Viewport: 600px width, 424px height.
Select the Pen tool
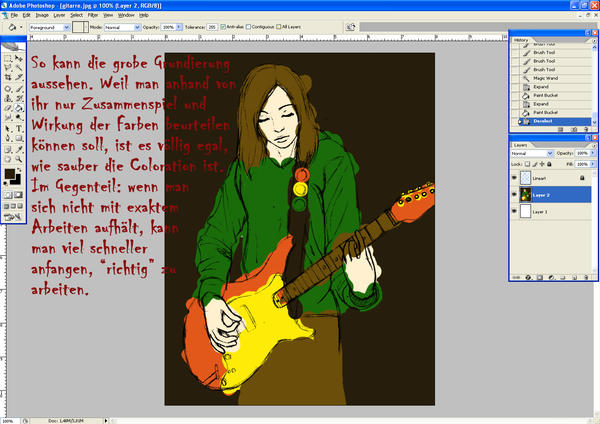click(7, 138)
